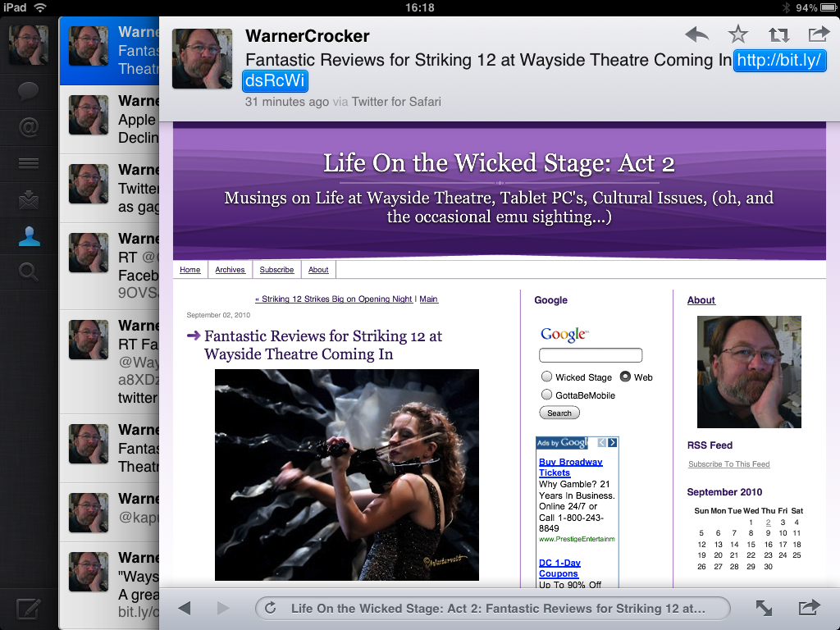The width and height of the screenshot is (840, 630).
Task: Open the bottom toolbar share action icon
Action: point(809,608)
